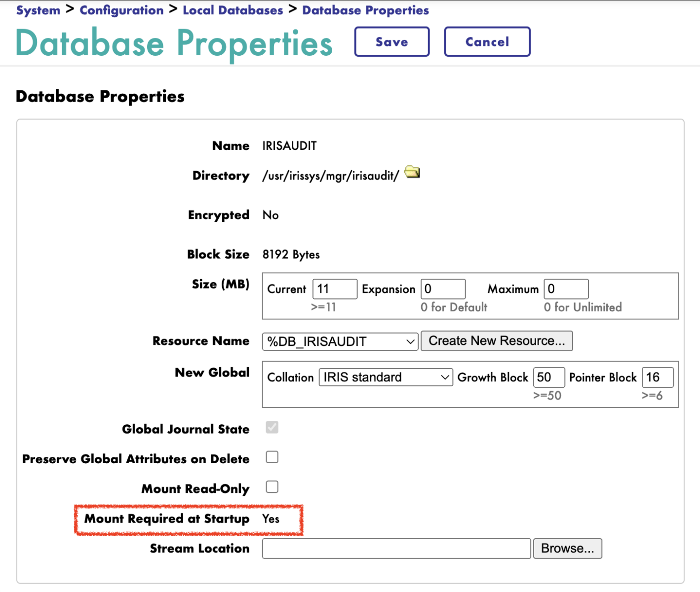Click Create New Resource button
700x592 pixels.
[x=497, y=341]
